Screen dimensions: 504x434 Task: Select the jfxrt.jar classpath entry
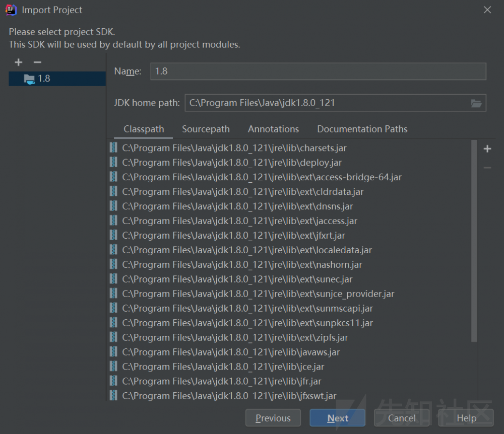coord(289,235)
